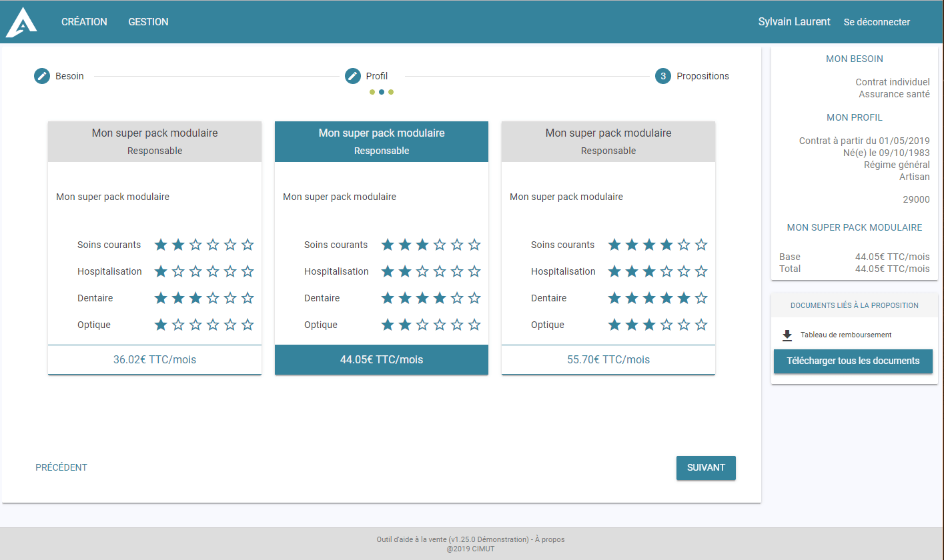Viewport: 944px width, 560px height.
Task: Click the third Soins courants star in left card
Action: (x=195, y=245)
